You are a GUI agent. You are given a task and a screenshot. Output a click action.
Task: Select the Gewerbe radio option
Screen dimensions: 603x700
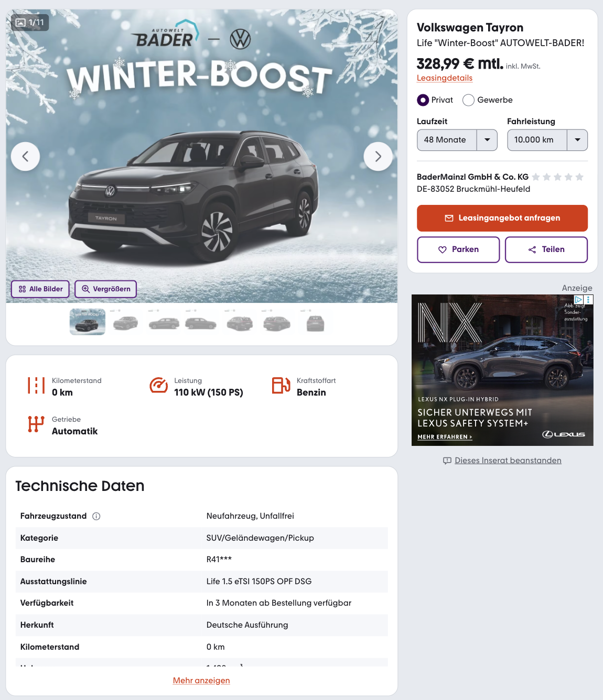coord(468,100)
